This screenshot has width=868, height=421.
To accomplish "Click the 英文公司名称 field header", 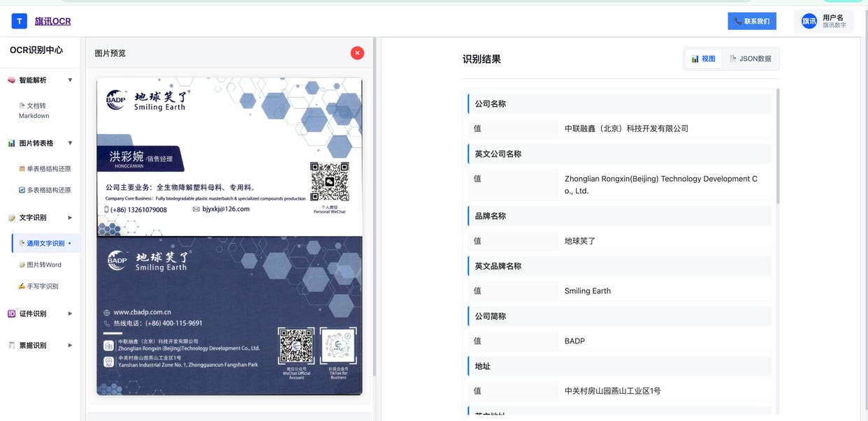I will (x=619, y=154).
